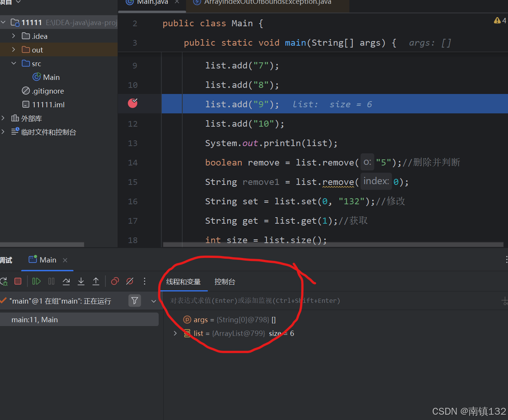Screen dimensions: 508x420
Task: Expand the list variable in debugger
Action: pyautogui.click(x=175, y=333)
